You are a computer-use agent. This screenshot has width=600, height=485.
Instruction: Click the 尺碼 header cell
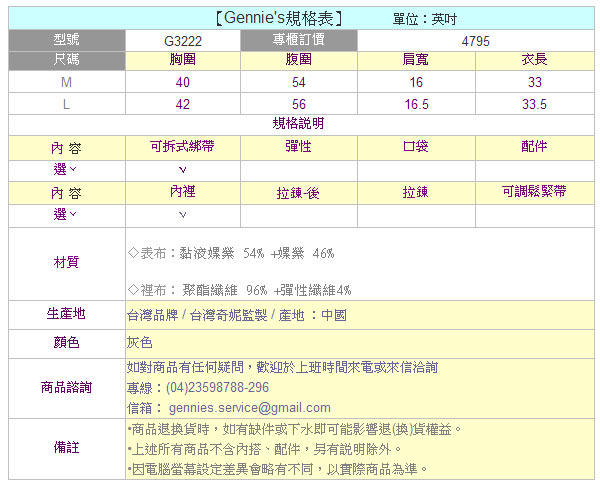tap(67, 60)
